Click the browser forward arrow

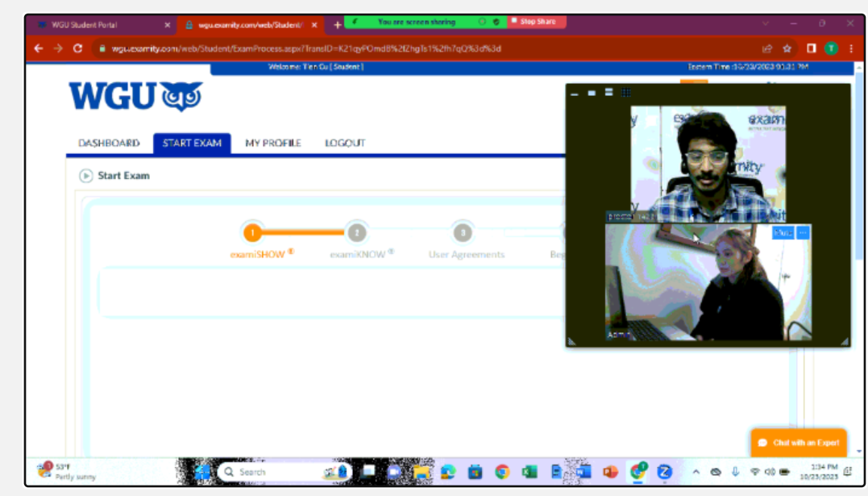58,48
